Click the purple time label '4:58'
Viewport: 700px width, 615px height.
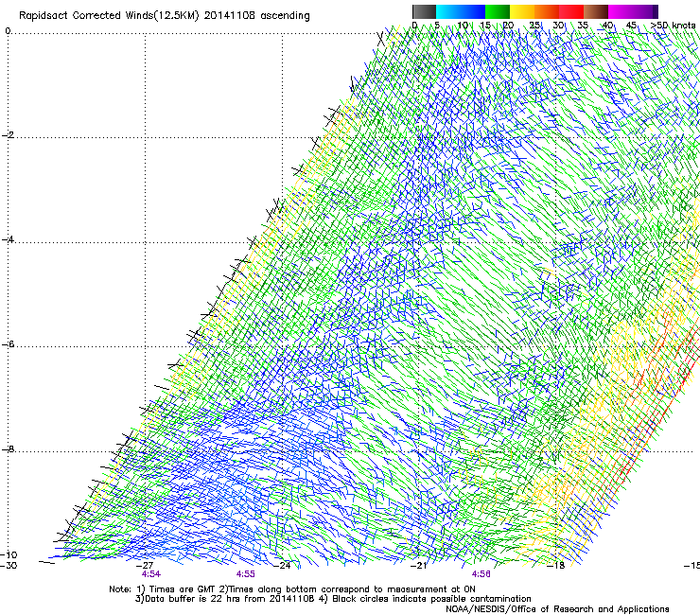[x=481, y=574]
